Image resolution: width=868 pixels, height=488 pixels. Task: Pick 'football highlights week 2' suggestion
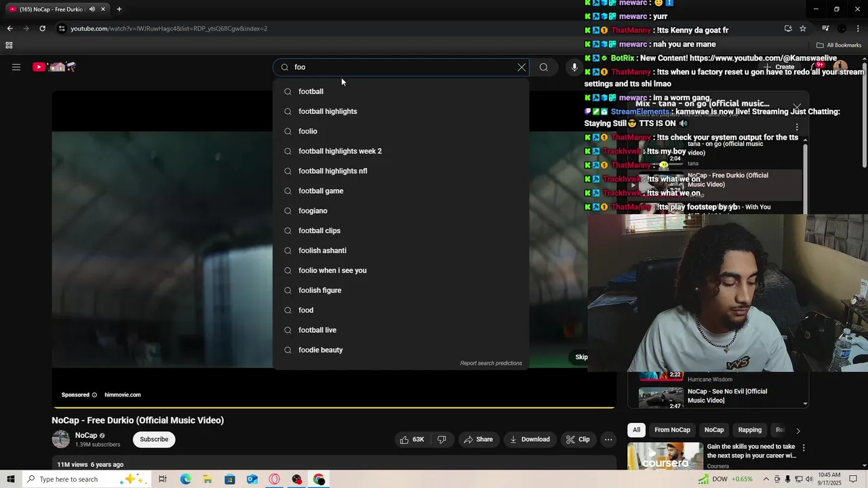[x=401, y=151]
